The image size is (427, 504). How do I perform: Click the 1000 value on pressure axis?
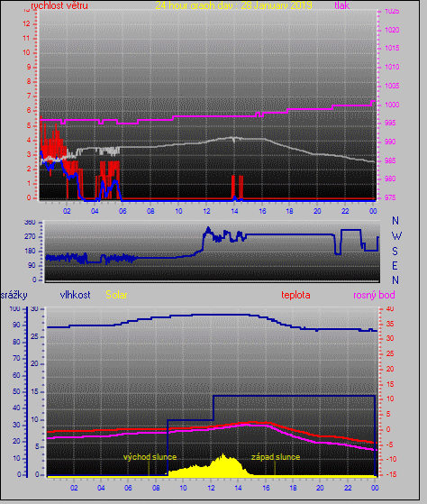393,105
